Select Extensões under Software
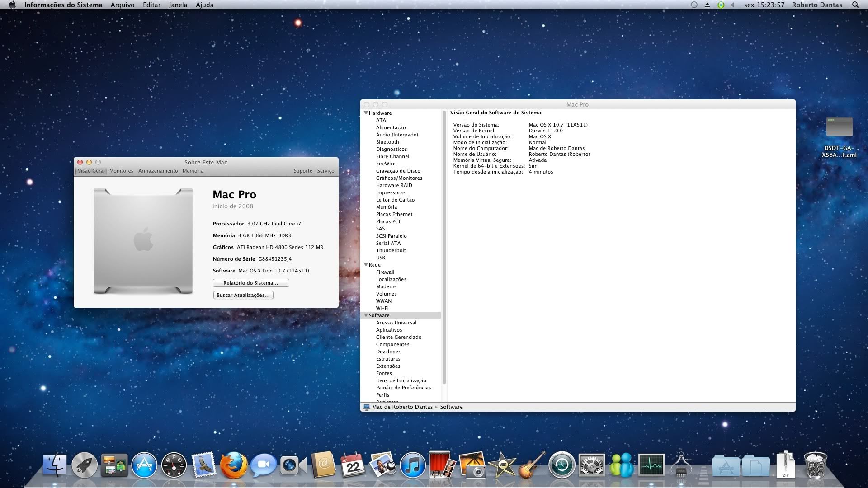Screen dimensions: 868x488 coord(388,366)
